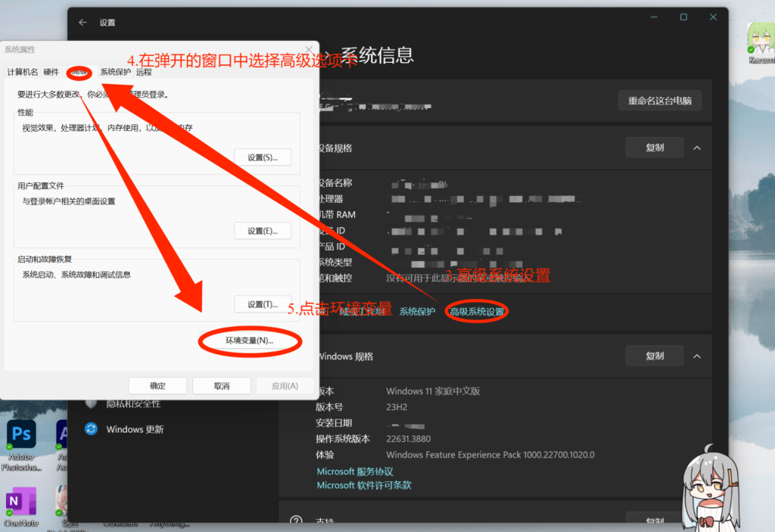Screen dimensions: 775x532
Task: Click 取消 in System Properties dialog
Action: click(x=222, y=386)
